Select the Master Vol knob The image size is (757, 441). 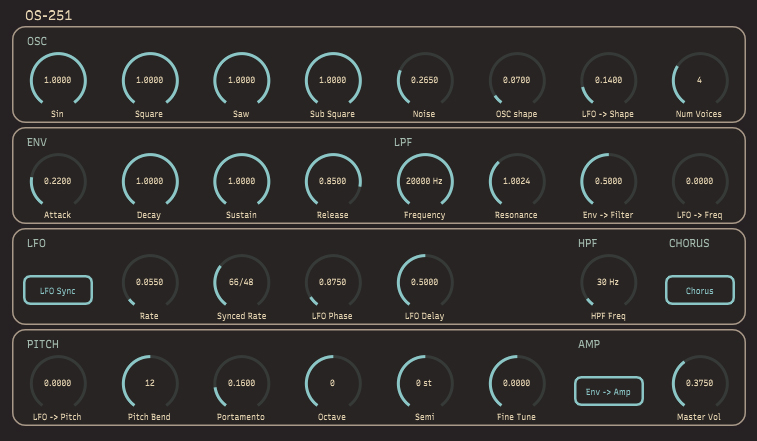[700, 383]
